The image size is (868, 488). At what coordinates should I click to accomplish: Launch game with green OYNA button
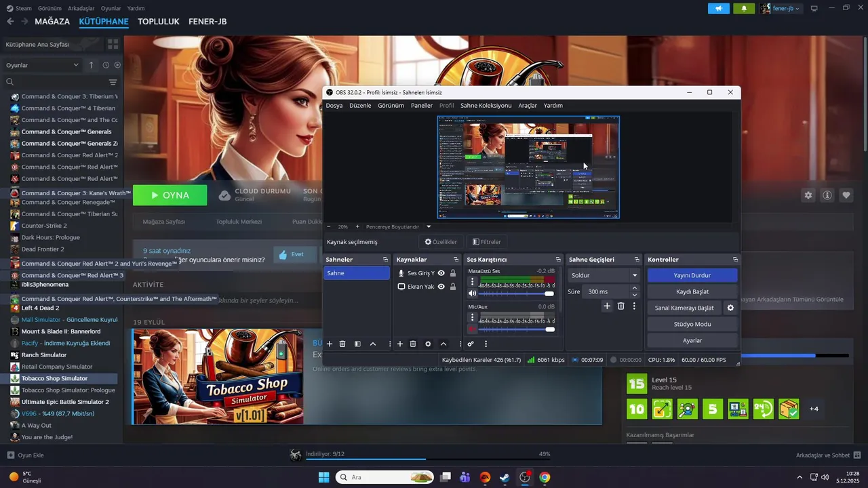pyautogui.click(x=170, y=195)
